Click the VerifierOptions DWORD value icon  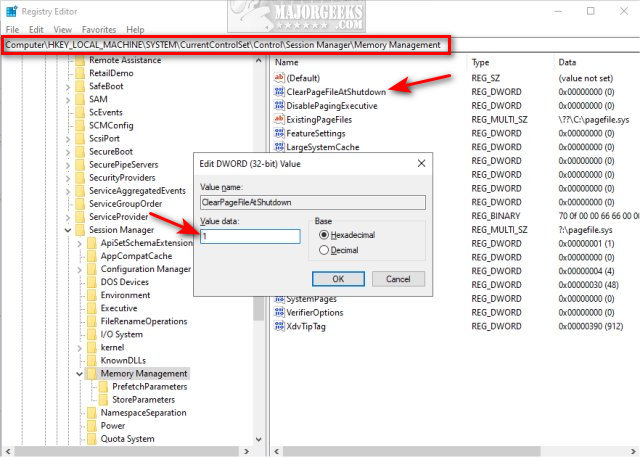pyautogui.click(x=279, y=313)
